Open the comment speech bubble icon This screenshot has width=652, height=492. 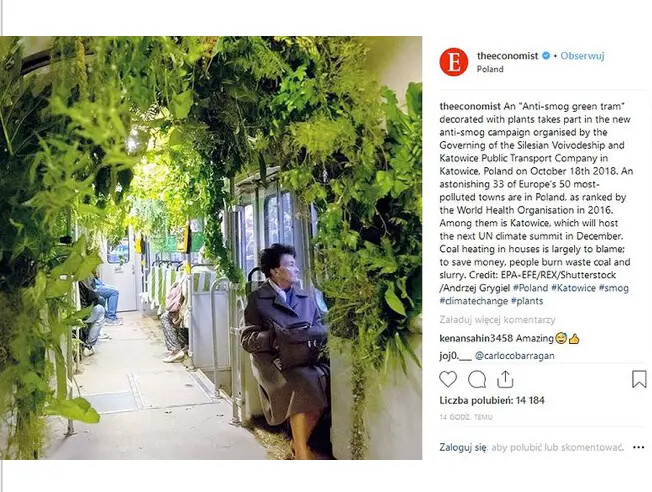(477, 379)
